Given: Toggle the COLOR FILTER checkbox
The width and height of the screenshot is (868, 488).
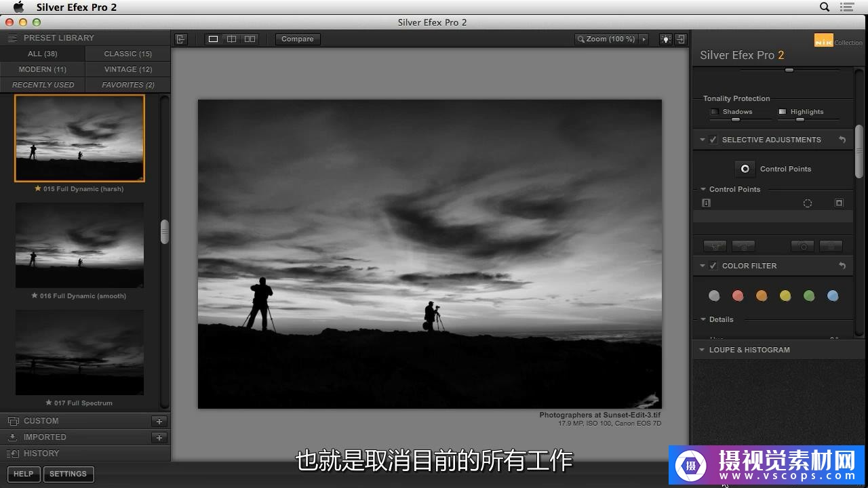Looking at the screenshot, I should 713,265.
